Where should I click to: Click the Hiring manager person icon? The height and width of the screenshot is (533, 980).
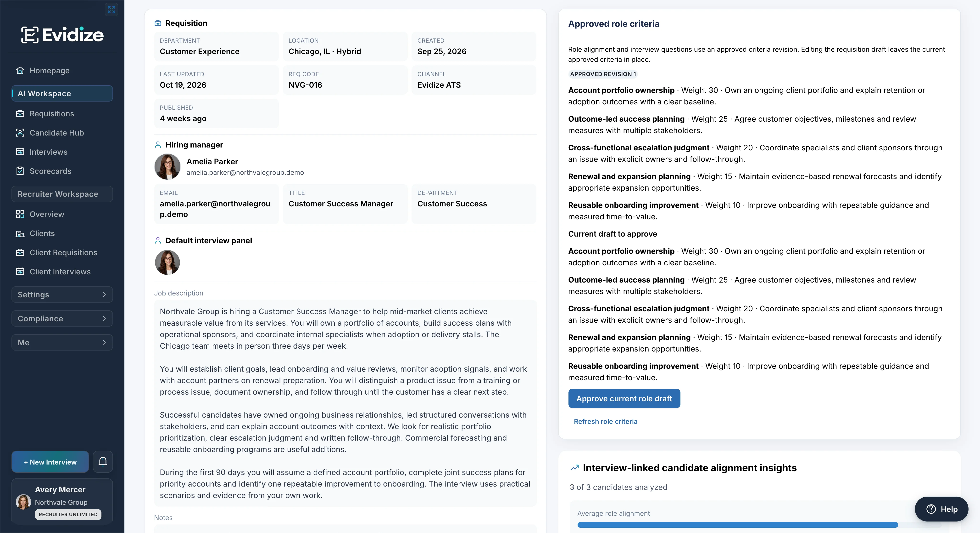tap(158, 145)
